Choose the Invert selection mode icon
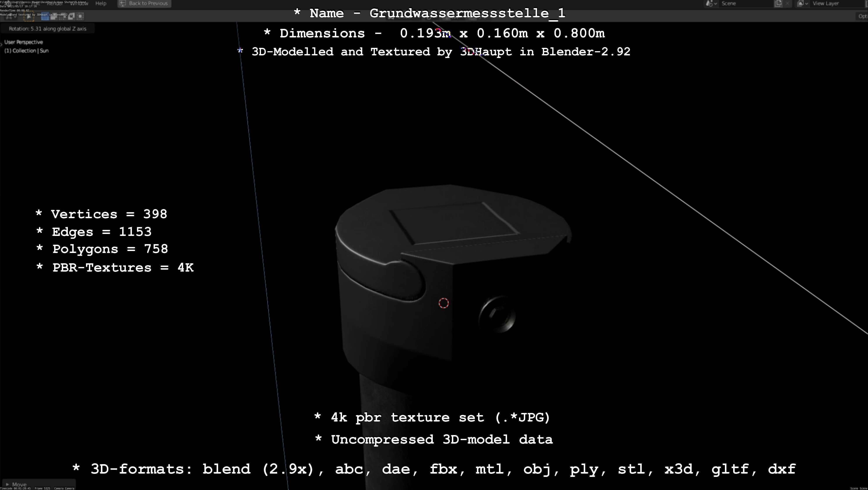 (71, 16)
